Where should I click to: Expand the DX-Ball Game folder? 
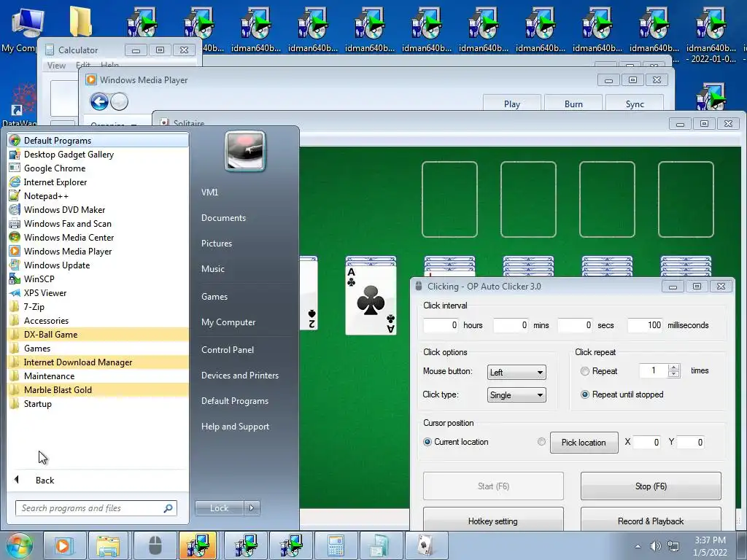[98, 334]
